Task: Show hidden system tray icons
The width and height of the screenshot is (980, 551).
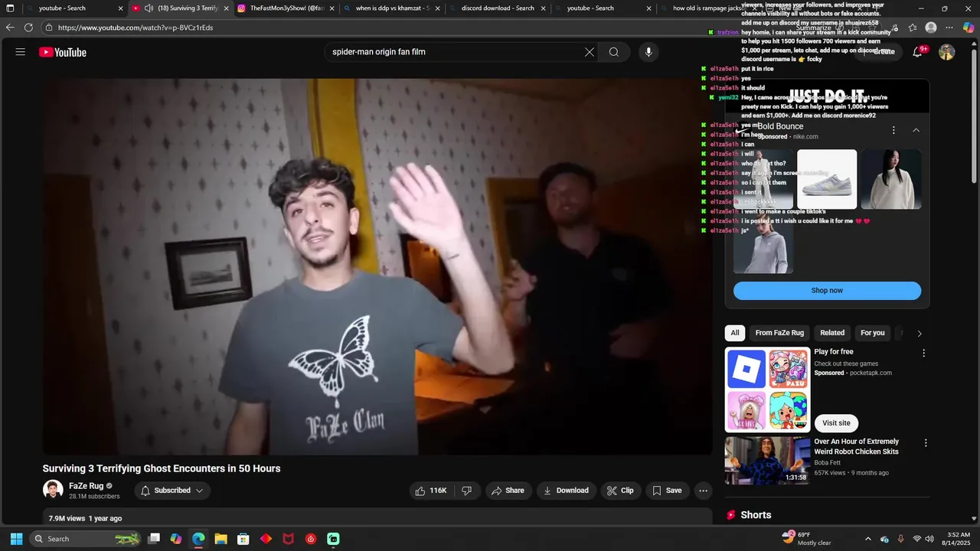Action: [x=867, y=539]
